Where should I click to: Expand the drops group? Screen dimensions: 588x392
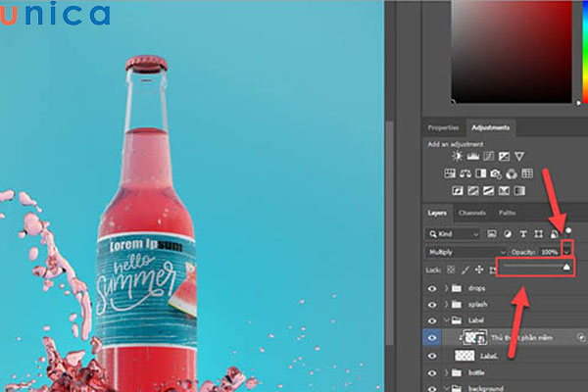click(446, 288)
